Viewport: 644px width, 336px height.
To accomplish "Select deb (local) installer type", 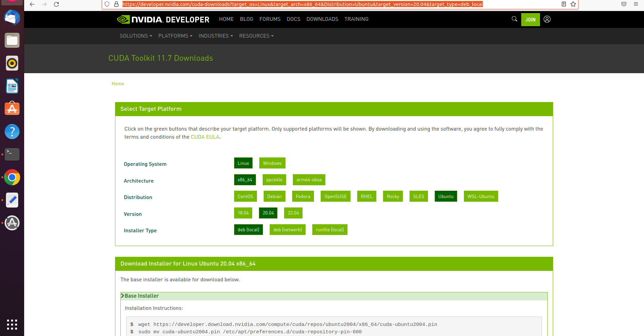I will coord(249,230).
